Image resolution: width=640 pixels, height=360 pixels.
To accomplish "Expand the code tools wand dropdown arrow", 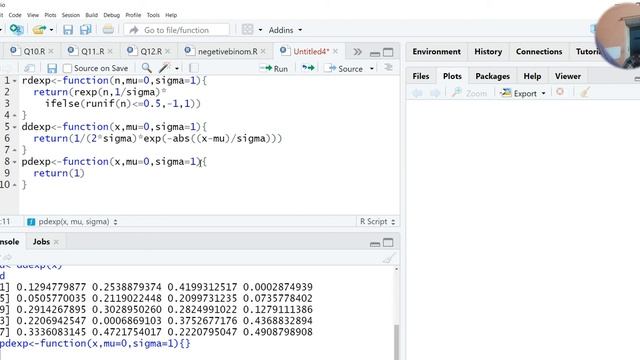I will (177, 68).
